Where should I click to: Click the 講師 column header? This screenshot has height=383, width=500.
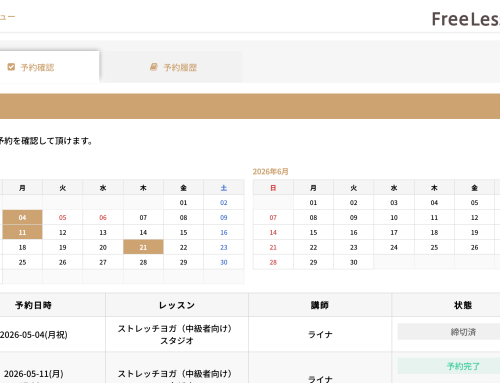point(320,305)
